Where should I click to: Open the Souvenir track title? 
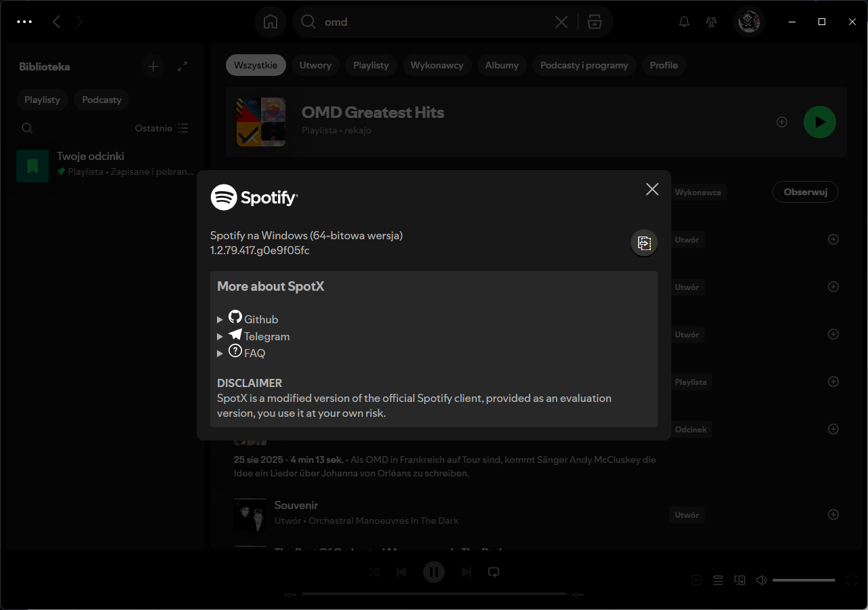[296, 505]
